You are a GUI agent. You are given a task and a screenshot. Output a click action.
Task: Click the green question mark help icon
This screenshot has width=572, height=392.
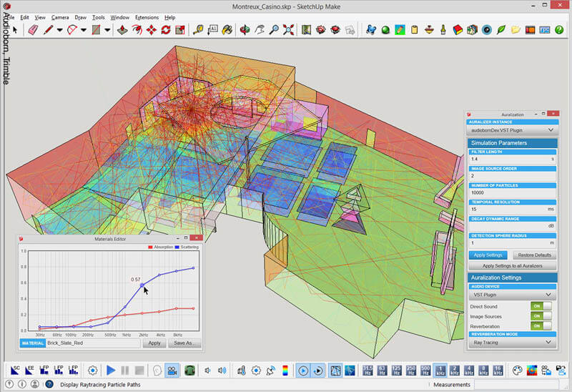[x=559, y=30]
